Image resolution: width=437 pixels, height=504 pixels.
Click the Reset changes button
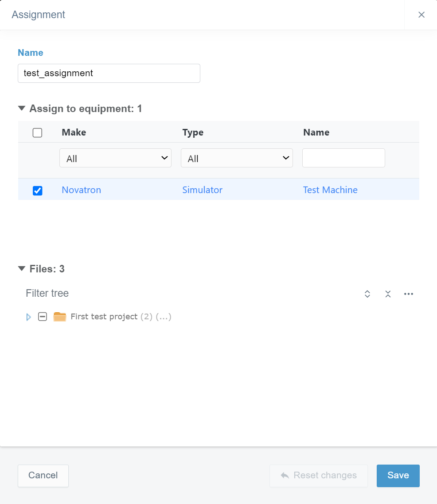[318, 475]
